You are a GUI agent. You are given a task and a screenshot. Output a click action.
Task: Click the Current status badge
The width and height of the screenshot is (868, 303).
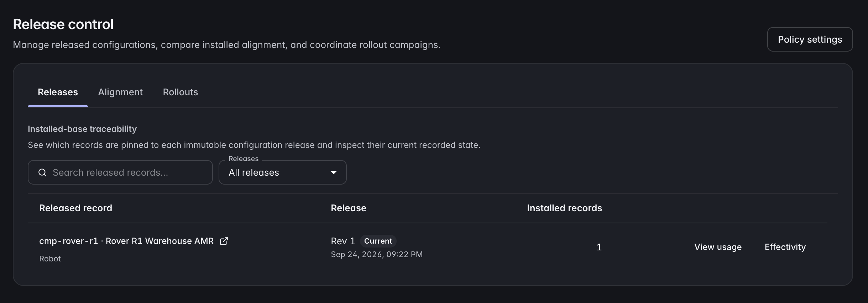(378, 241)
